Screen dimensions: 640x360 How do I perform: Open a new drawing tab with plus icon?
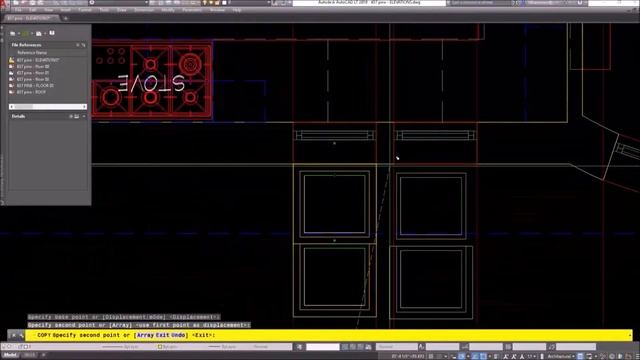[x=65, y=18]
